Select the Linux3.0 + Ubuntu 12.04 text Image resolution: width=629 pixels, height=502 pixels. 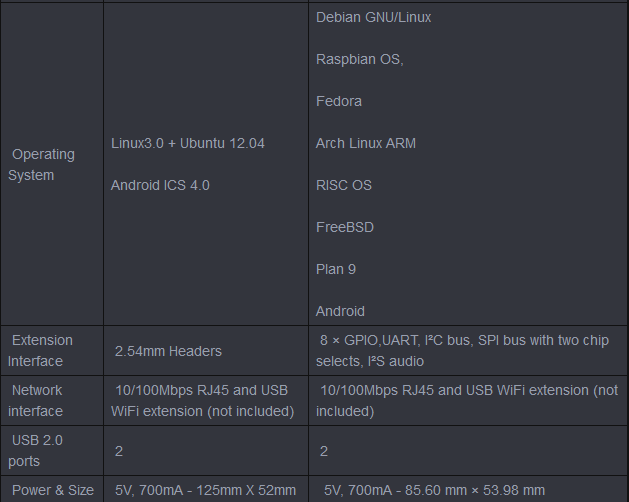188,143
